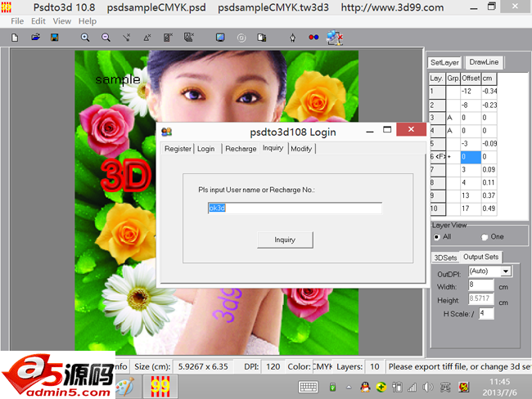This screenshot has height=399, width=532.
Task: Click the monitor preview toolbar icon
Action: tap(220, 38)
